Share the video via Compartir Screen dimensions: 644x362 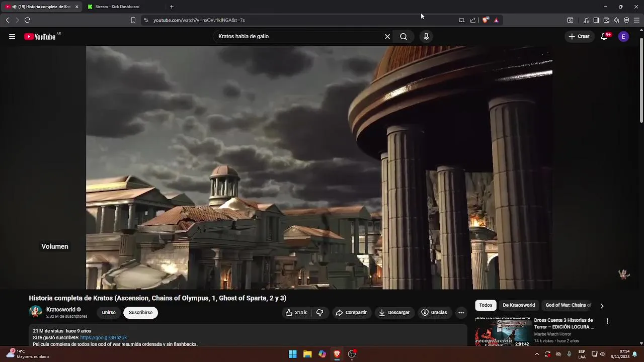(351, 313)
